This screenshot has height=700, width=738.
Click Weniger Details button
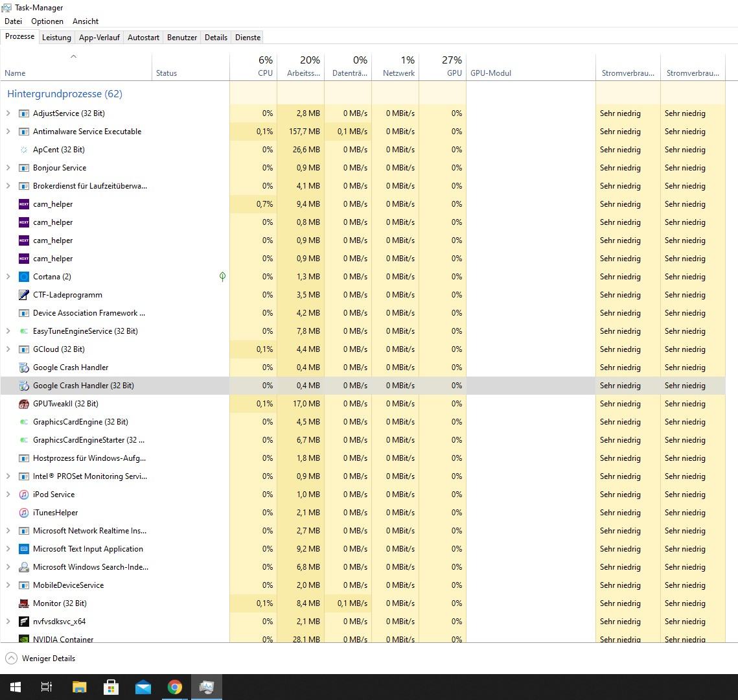pos(40,659)
